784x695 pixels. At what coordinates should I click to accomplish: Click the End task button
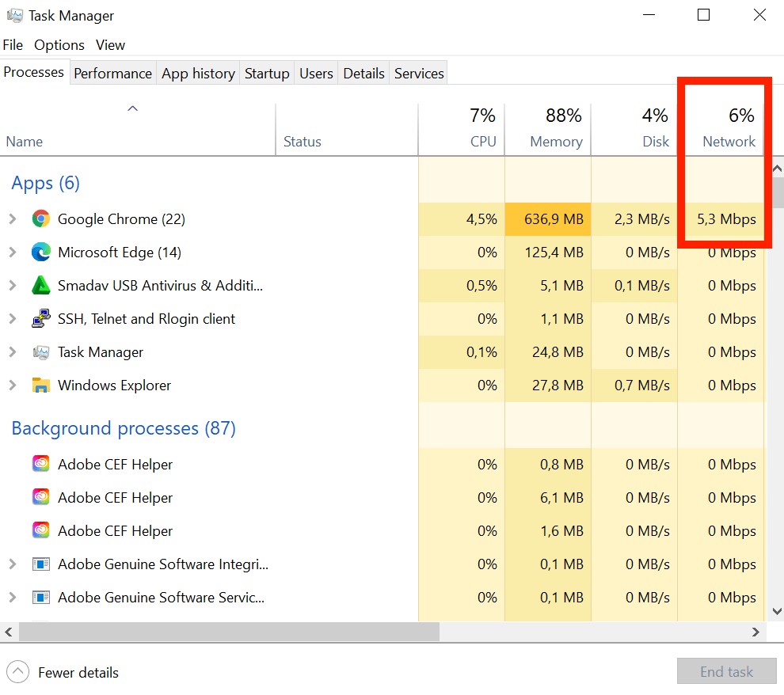(726, 671)
